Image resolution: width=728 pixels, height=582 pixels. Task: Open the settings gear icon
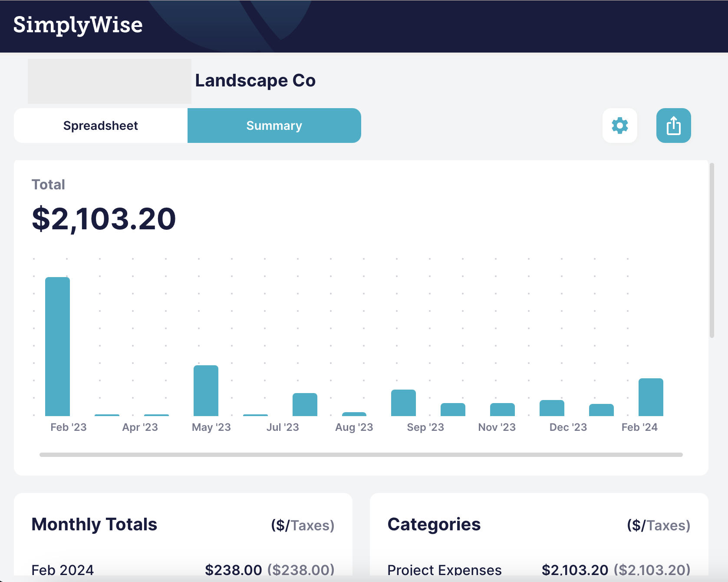coord(619,126)
